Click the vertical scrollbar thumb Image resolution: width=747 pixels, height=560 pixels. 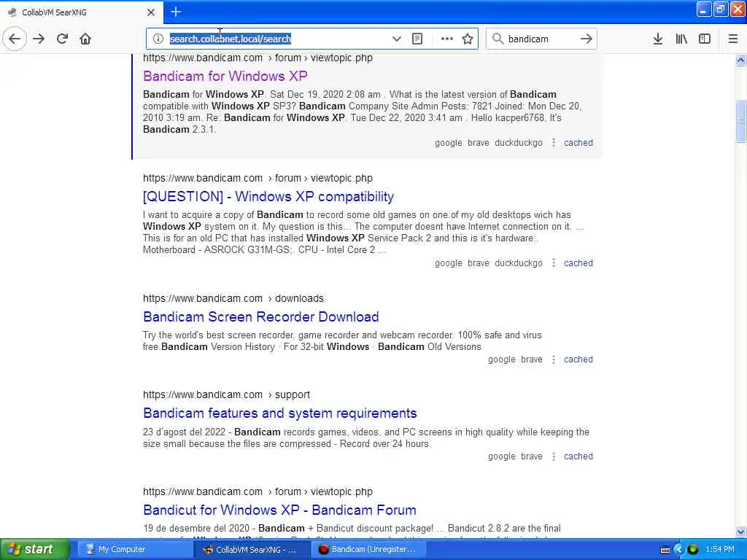click(x=740, y=120)
